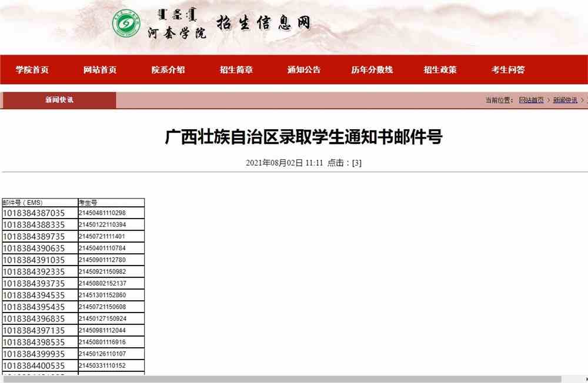The width and height of the screenshot is (588, 383).
Task: Click candidate number 21450481110298
Action: [102, 213]
